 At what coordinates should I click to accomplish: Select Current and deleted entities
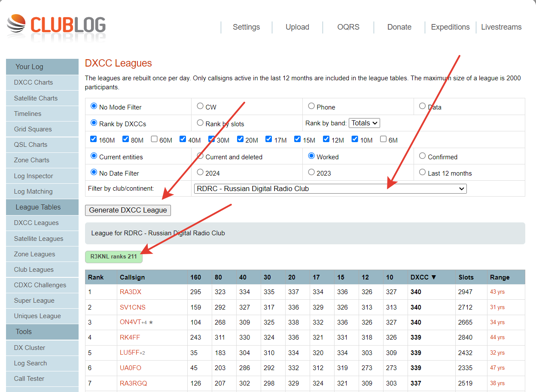click(x=200, y=156)
